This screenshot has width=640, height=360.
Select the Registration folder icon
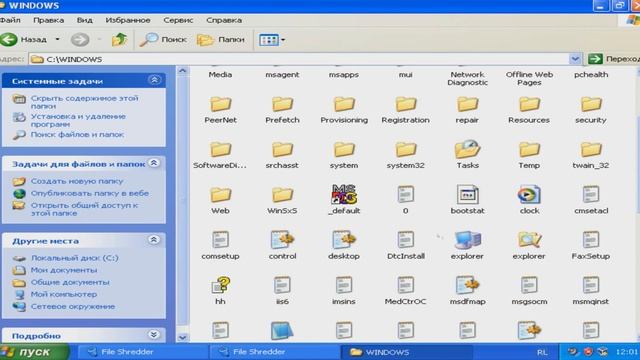pos(405,104)
